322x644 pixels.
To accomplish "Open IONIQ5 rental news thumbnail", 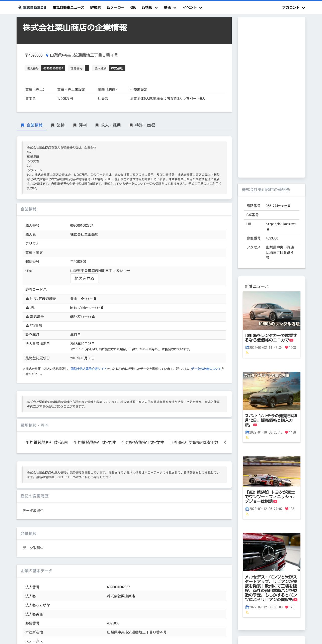I will click(x=272, y=310).
